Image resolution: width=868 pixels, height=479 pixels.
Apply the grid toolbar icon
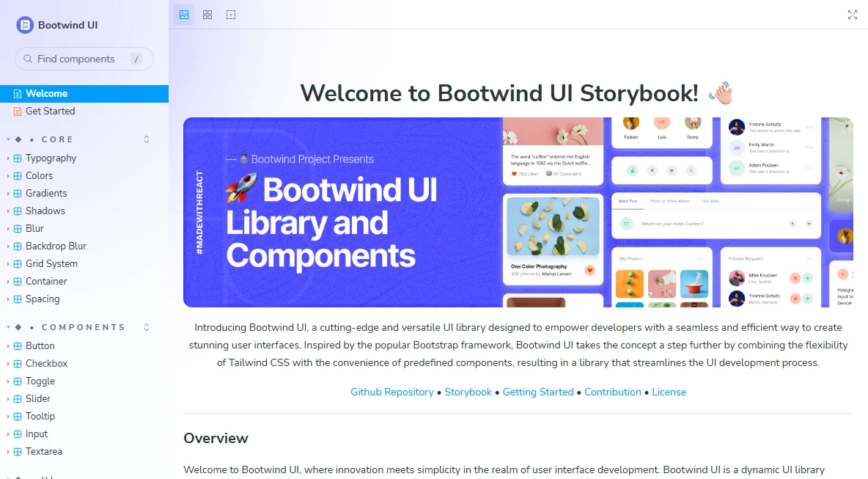(x=207, y=15)
